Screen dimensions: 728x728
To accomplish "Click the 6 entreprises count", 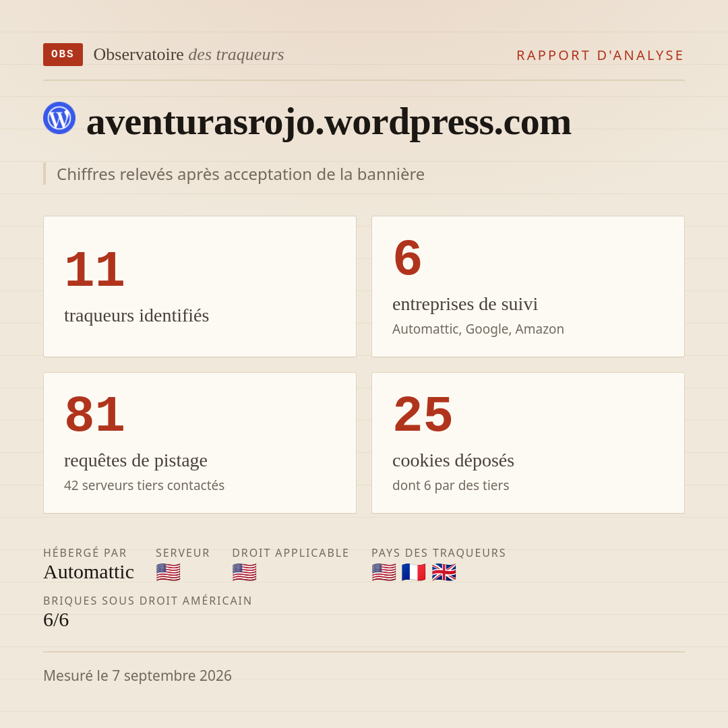I will coord(407,257).
